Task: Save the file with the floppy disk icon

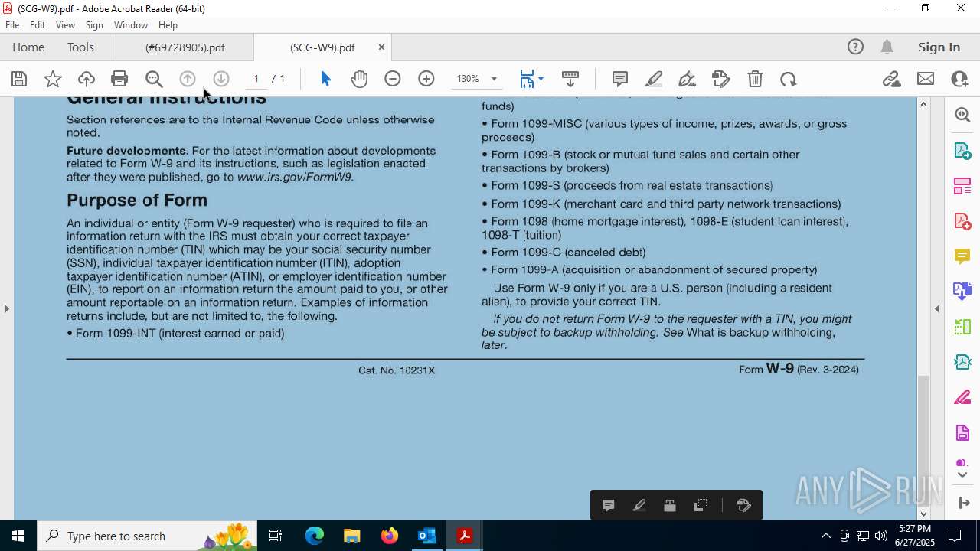Action: (x=19, y=79)
